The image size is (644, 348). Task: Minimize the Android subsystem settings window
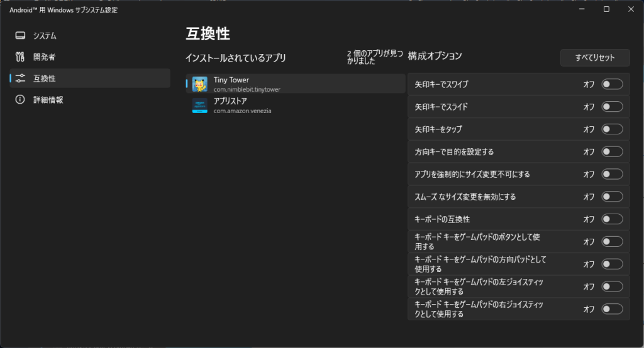[582, 9]
